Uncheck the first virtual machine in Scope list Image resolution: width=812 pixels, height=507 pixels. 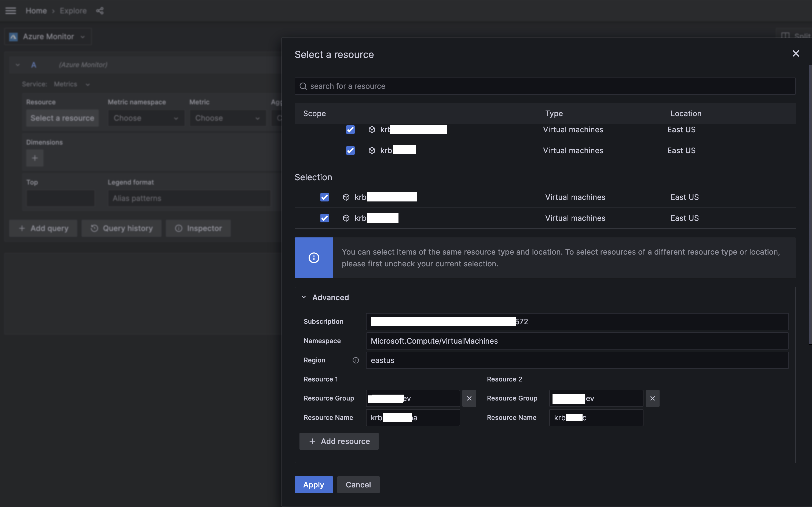[x=350, y=130]
